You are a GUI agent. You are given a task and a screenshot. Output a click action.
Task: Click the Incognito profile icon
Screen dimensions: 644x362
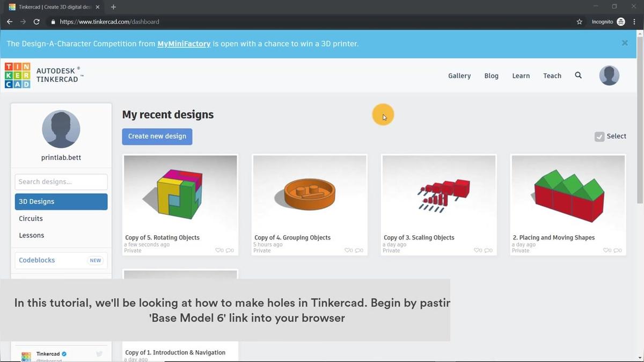[x=621, y=22]
